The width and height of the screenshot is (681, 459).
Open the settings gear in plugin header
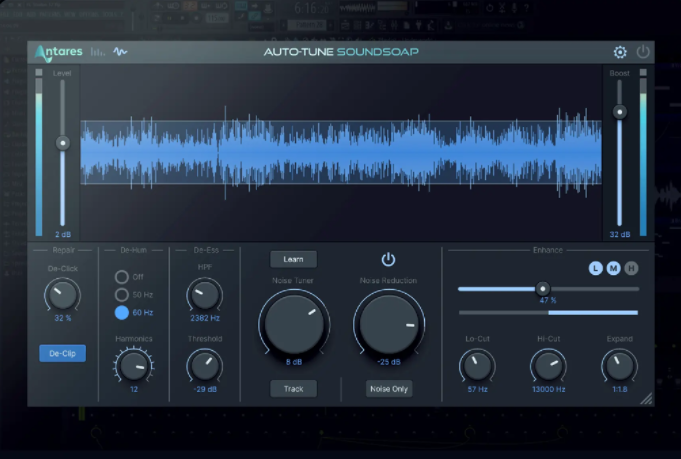[620, 52]
